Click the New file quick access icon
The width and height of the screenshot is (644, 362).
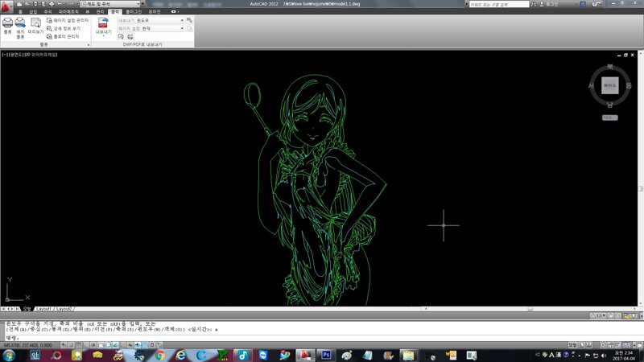click(x=19, y=4)
